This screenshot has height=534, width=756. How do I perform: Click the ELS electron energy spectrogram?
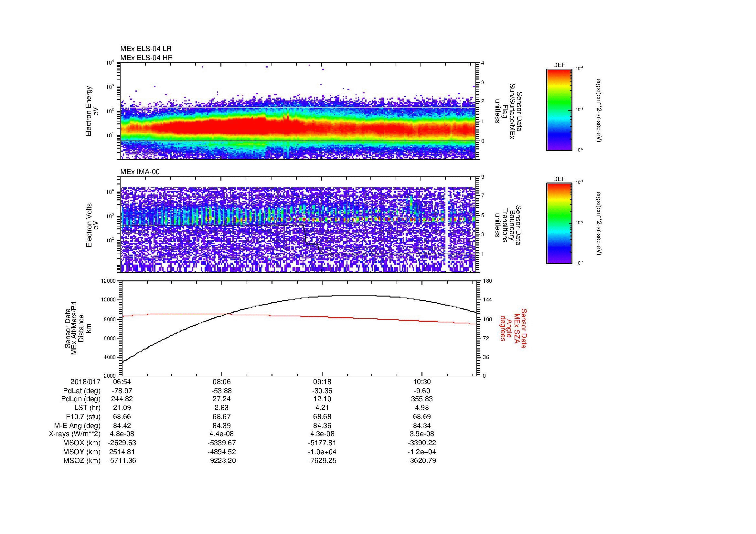click(298, 111)
